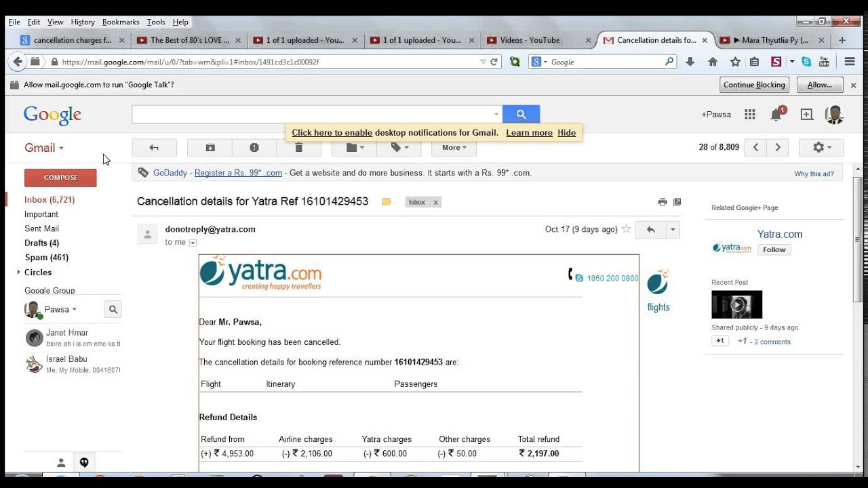Image resolution: width=868 pixels, height=488 pixels.
Task: Open the Tools menu
Action: coord(156,22)
